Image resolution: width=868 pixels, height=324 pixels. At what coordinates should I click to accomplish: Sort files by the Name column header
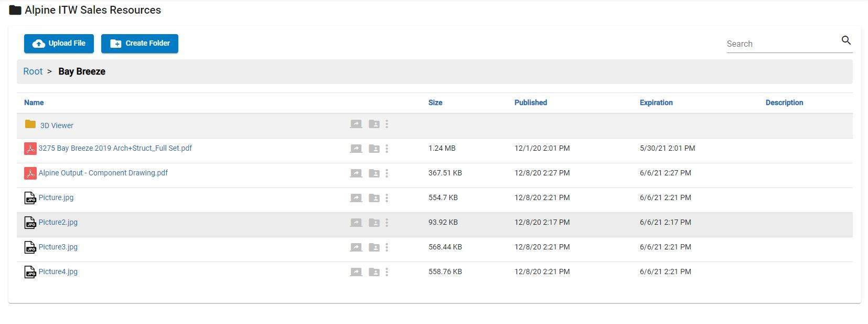click(x=34, y=102)
